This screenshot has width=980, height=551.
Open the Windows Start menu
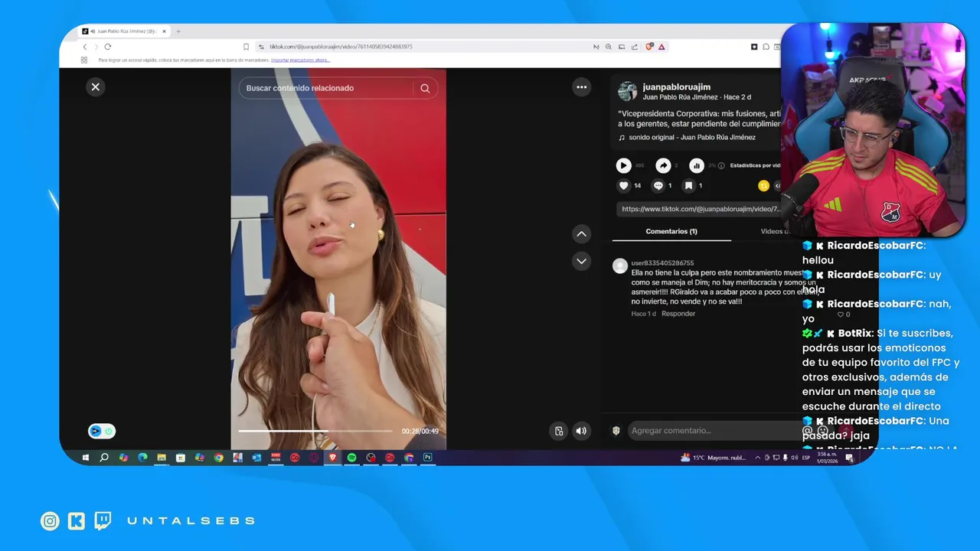click(x=85, y=458)
